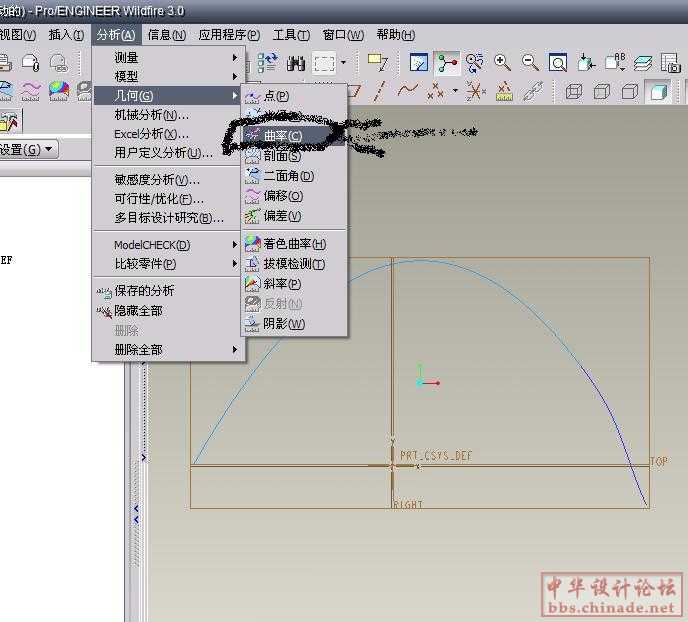Click the annotation element display icon
The image size is (688, 622).
point(504,91)
